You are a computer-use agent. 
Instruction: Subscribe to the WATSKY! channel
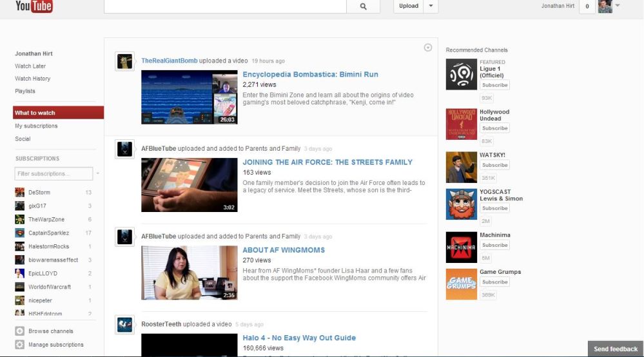tap(494, 165)
